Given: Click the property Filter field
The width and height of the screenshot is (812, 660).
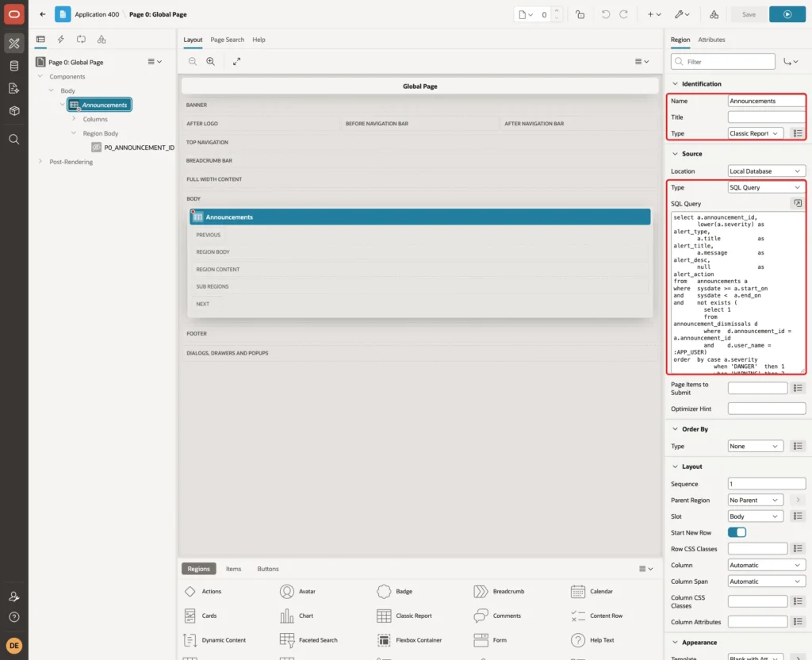Looking at the screenshot, I should (723, 62).
